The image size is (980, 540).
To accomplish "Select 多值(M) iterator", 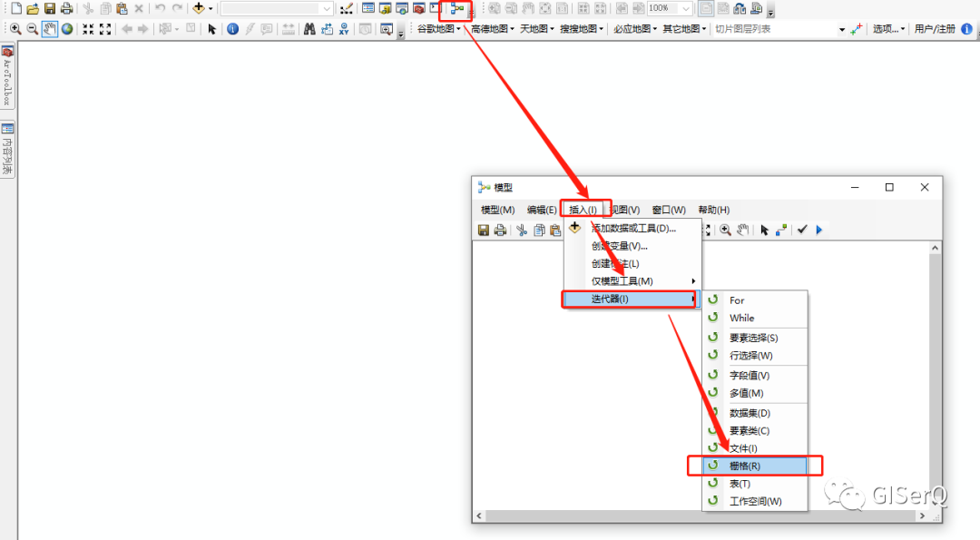I will tap(755, 393).
